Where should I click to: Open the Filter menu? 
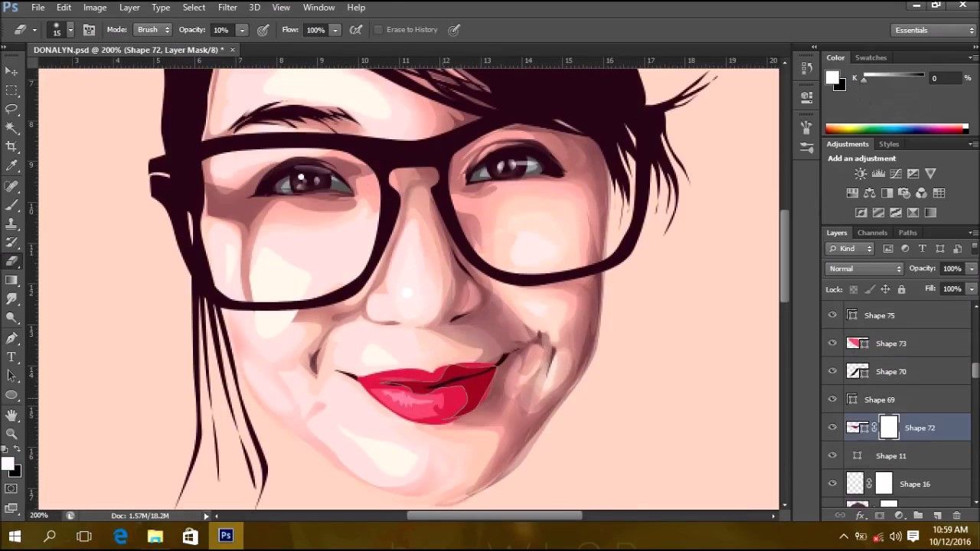pos(227,8)
